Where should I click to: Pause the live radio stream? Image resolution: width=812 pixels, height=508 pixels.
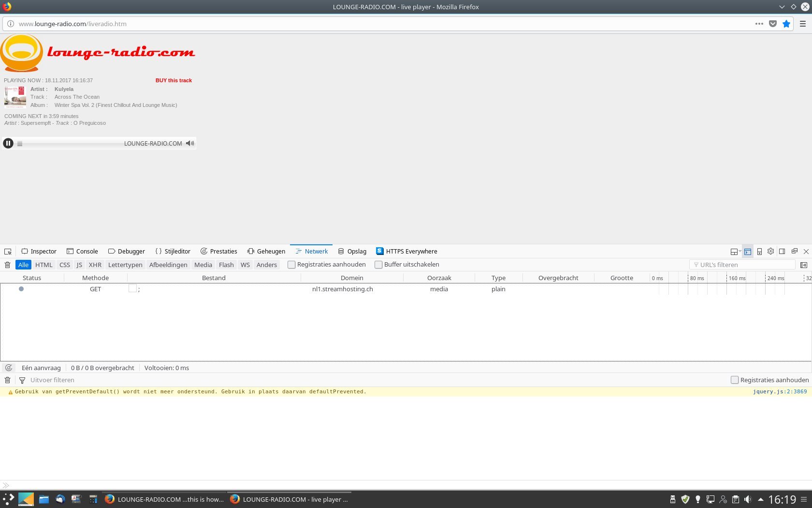(x=8, y=143)
